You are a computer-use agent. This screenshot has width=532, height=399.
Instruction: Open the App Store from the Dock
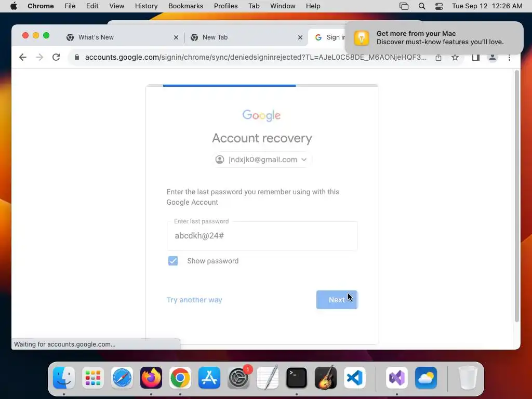[x=209, y=378]
